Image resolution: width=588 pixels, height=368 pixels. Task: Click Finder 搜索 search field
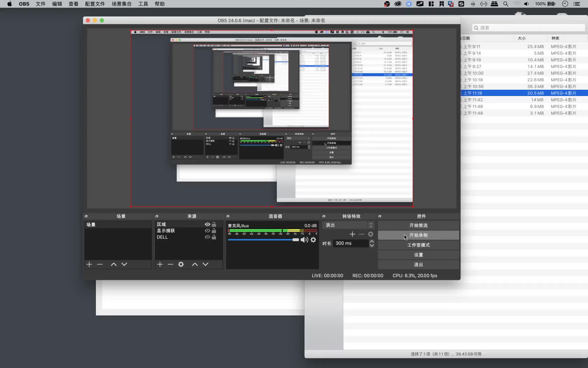(x=528, y=28)
